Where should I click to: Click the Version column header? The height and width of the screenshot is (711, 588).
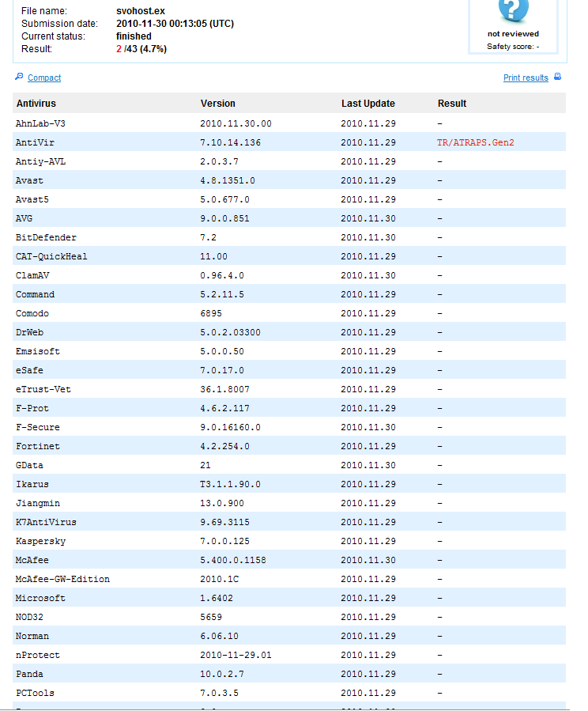(218, 104)
